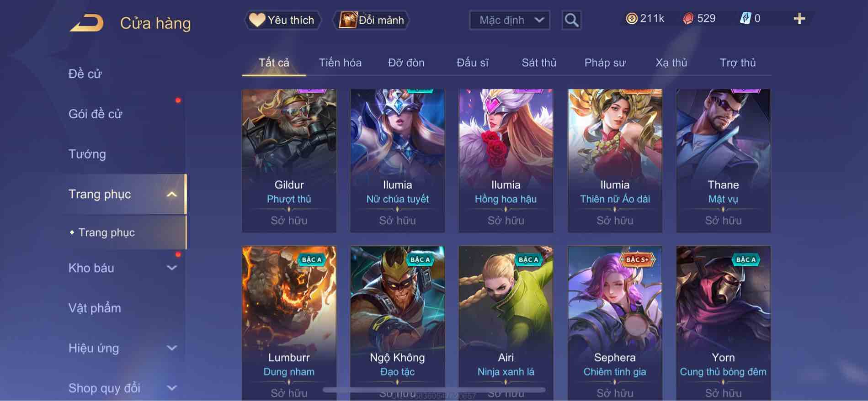Screen dimensions: 868x401
Task: Click the blue voucher ticket icon
Action: (x=745, y=19)
